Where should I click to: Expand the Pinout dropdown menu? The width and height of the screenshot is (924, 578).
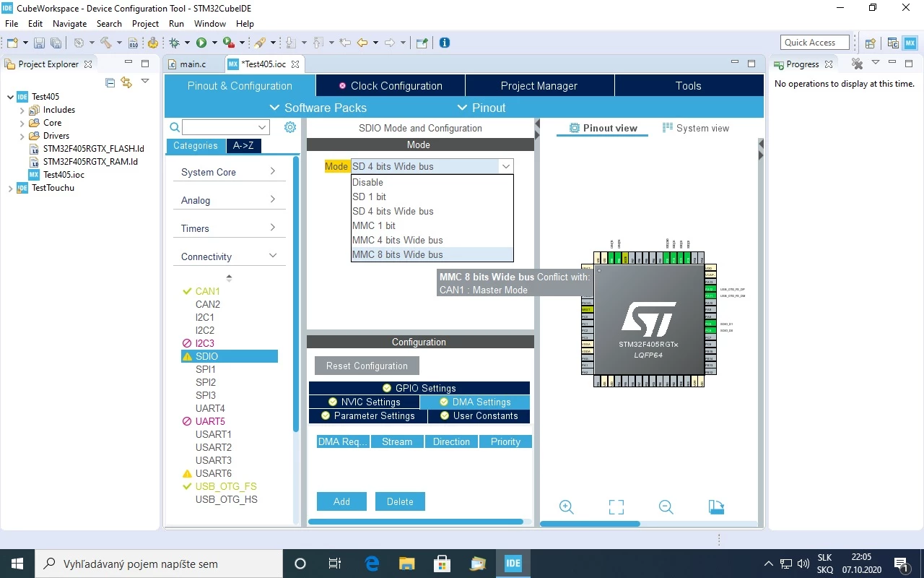481,108
